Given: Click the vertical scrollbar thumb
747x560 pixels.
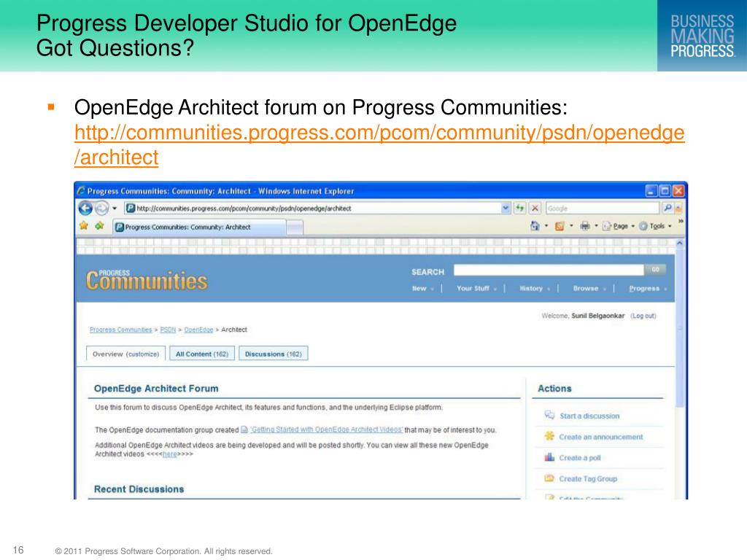Looking at the screenshot, I should pyautogui.click(x=679, y=329).
